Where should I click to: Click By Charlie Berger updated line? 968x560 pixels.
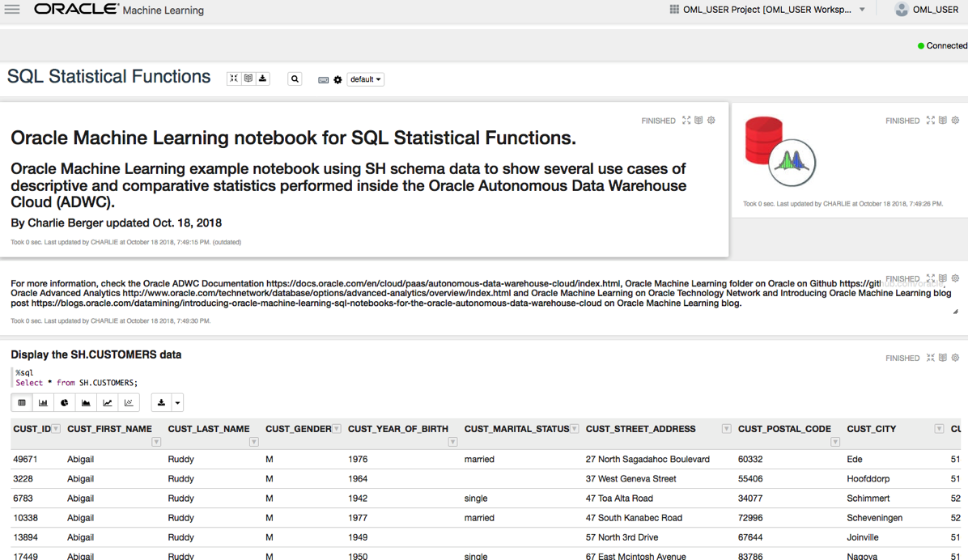click(x=116, y=223)
